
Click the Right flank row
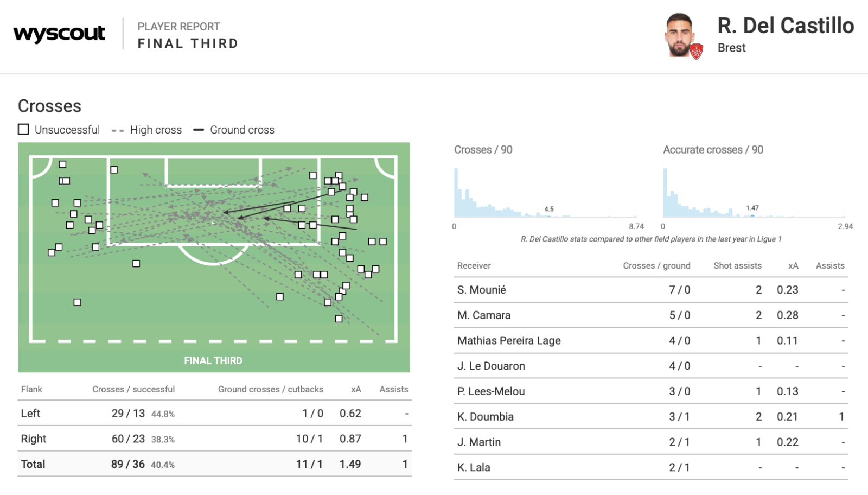coord(214,439)
